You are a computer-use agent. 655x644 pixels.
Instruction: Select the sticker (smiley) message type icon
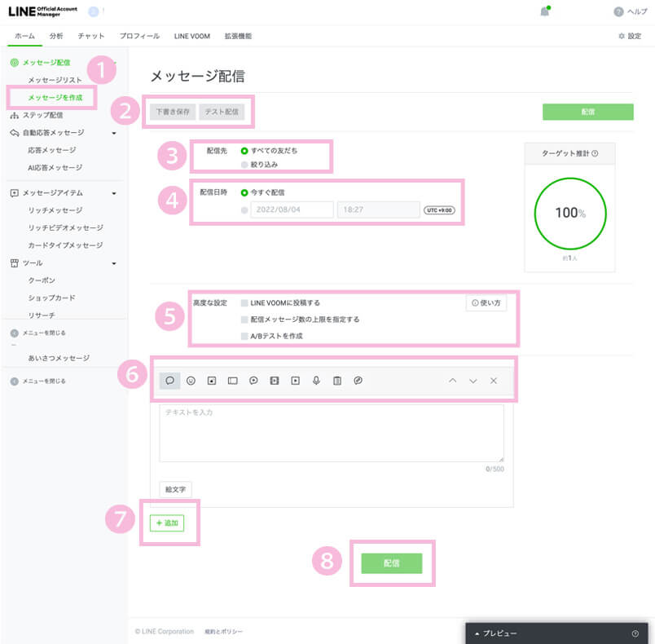click(x=191, y=381)
